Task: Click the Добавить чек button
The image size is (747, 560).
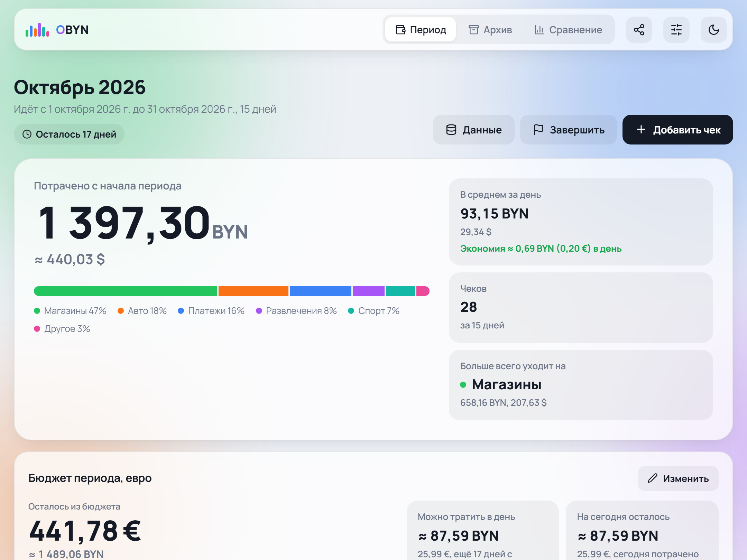Action: pyautogui.click(x=678, y=130)
